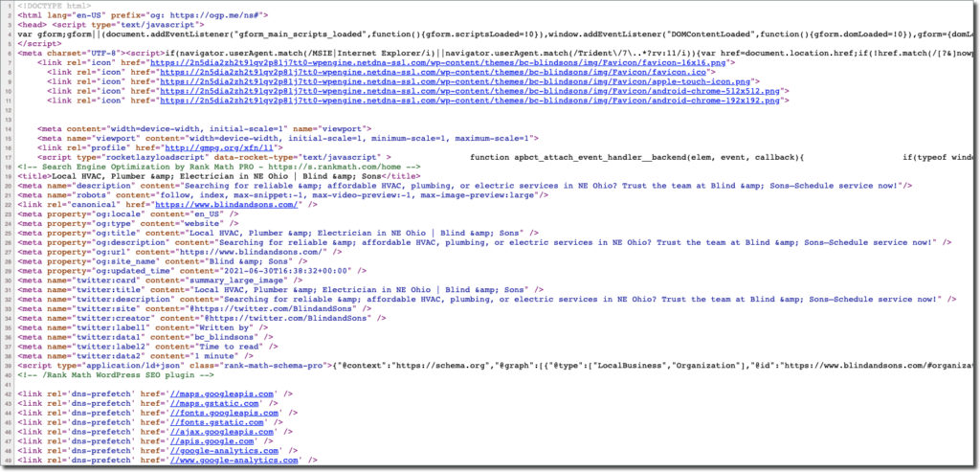Click the twitter:label2 "Time to read" line
980x472 pixels.
pyautogui.click(x=148, y=347)
